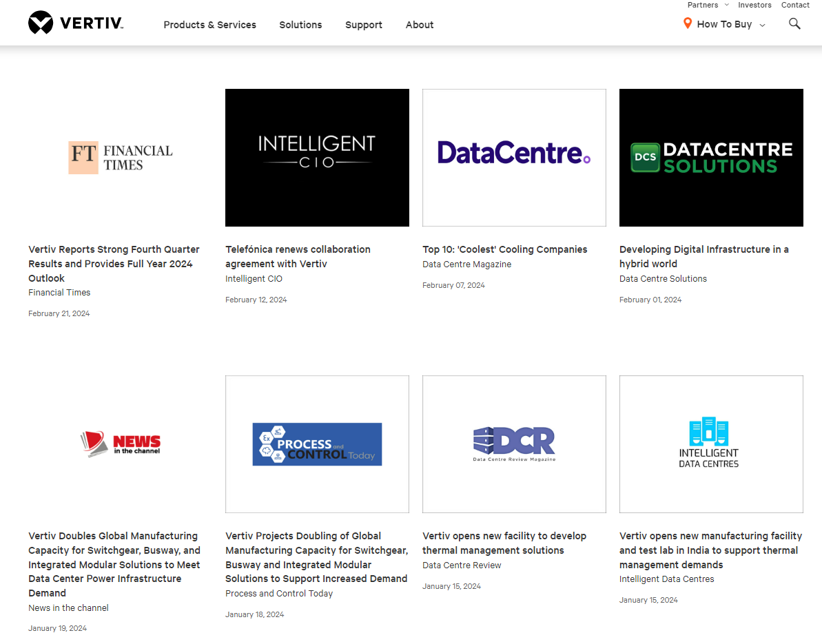Click the Vertiv logo in header
822x644 pixels.
point(76,23)
